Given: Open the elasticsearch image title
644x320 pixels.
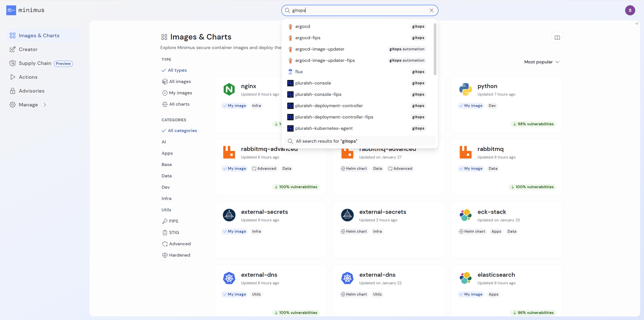Looking at the screenshot, I should tap(496, 275).
